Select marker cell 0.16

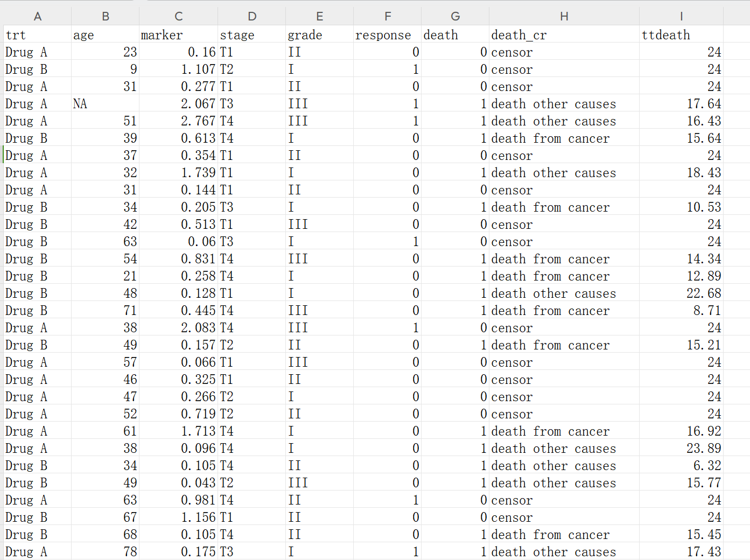click(178, 52)
